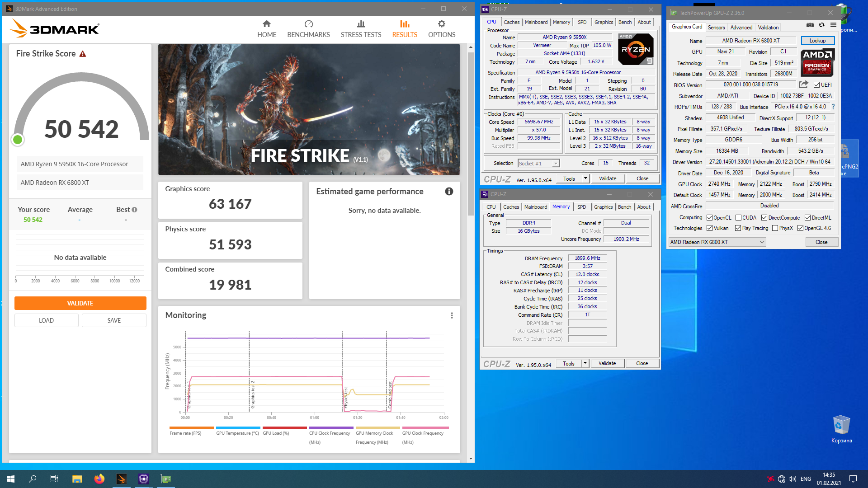Switch to the GPU-Z Sensors tab
868x488 pixels.
(716, 28)
